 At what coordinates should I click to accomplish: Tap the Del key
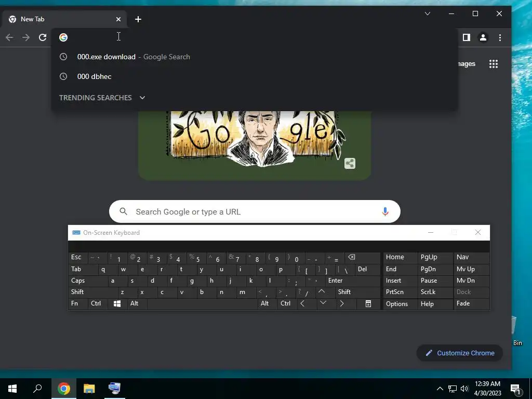(368, 269)
